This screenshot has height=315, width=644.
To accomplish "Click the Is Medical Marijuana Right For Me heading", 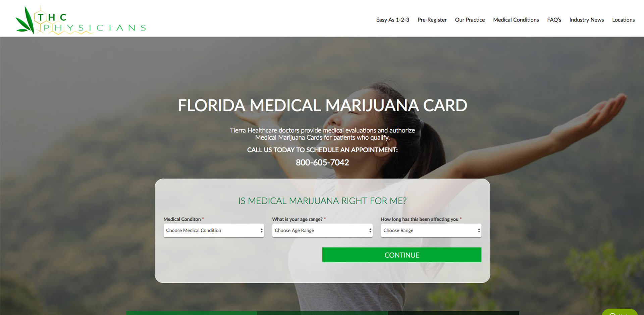I will [322, 201].
